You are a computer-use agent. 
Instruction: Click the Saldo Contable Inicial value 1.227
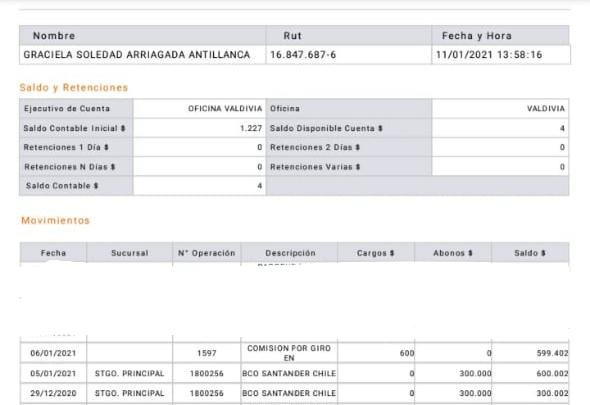[x=251, y=128]
